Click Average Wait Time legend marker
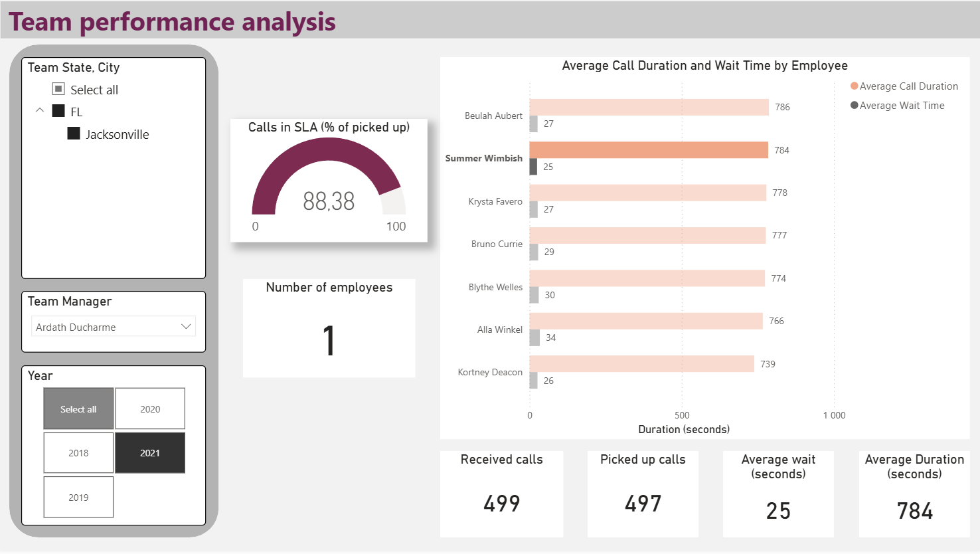The width and height of the screenshot is (980, 554). [855, 106]
